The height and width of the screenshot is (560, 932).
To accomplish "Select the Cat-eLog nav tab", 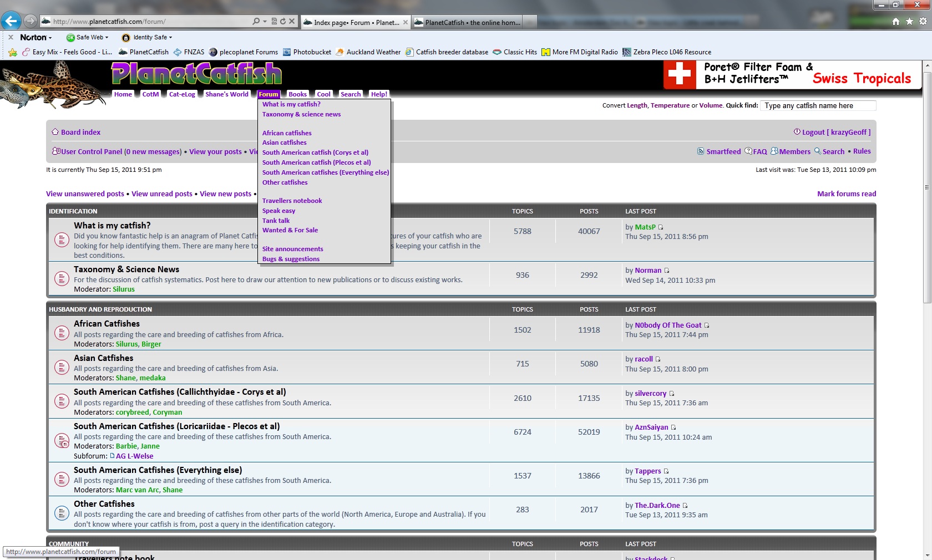I will click(182, 94).
